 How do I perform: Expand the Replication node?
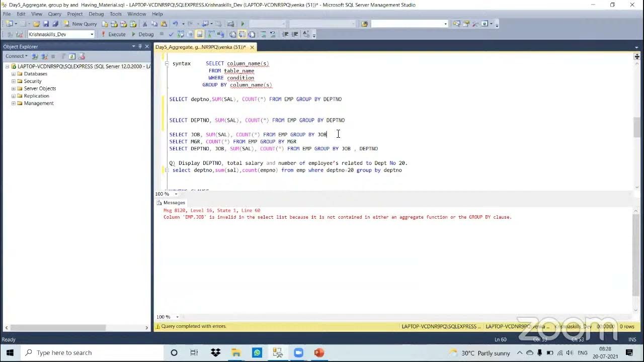14,96
